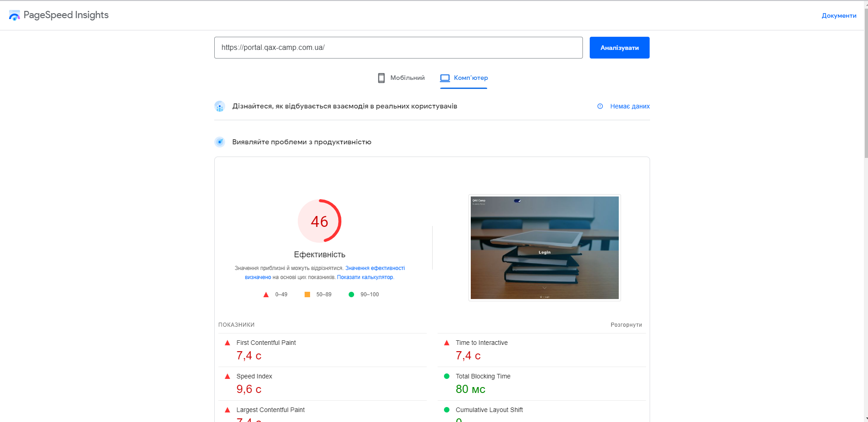Screen dimensions: 868x422
Task: Click green dot next to Cumulative Layout Shift
Action: click(x=447, y=410)
